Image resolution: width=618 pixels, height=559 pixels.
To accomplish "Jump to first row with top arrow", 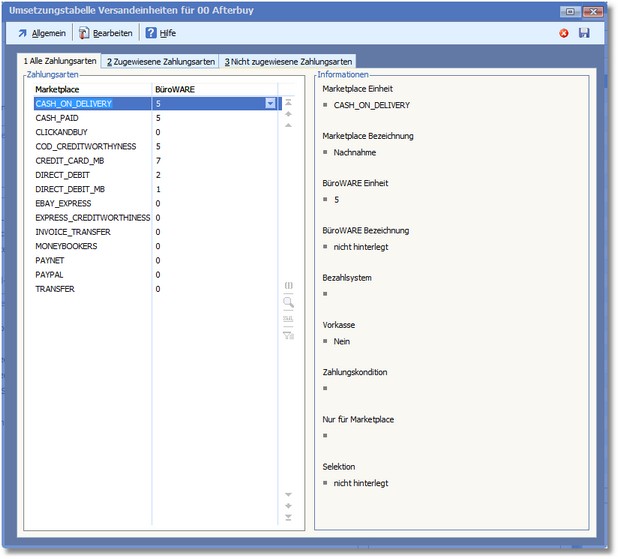I will (x=289, y=102).
